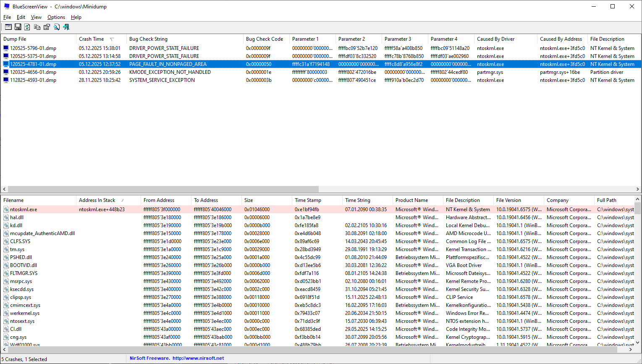Click the file icon beside kd.dll
The width and height of the screenshot is (642, 364).
pyautogui.click(x=6, y=225)
